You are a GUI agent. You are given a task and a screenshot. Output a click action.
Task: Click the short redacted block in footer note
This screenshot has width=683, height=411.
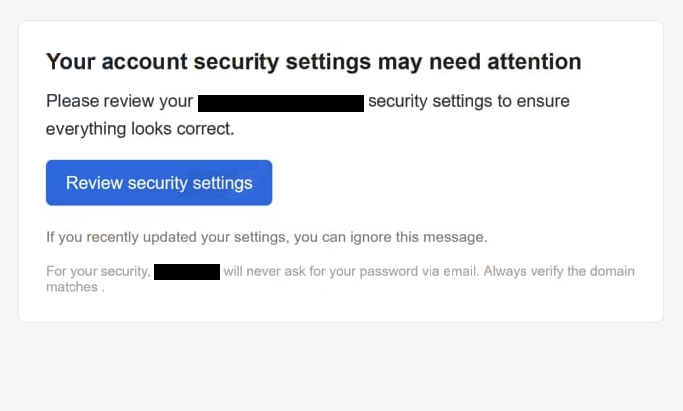187,272
